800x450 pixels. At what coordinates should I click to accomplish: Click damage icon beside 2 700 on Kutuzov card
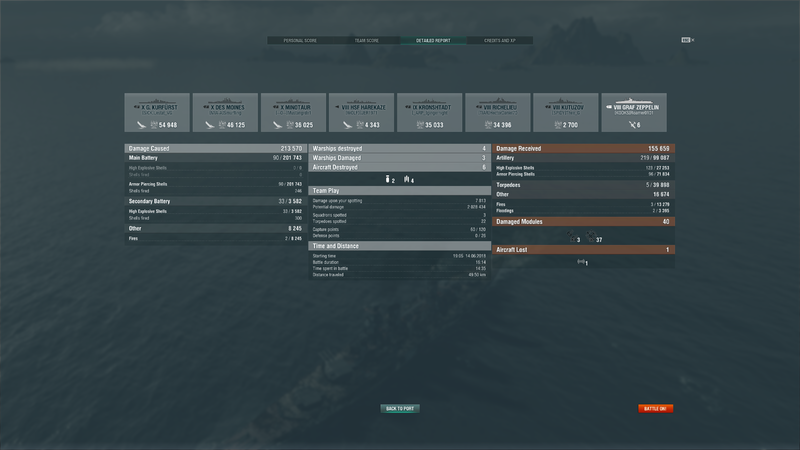coord(558,125)
